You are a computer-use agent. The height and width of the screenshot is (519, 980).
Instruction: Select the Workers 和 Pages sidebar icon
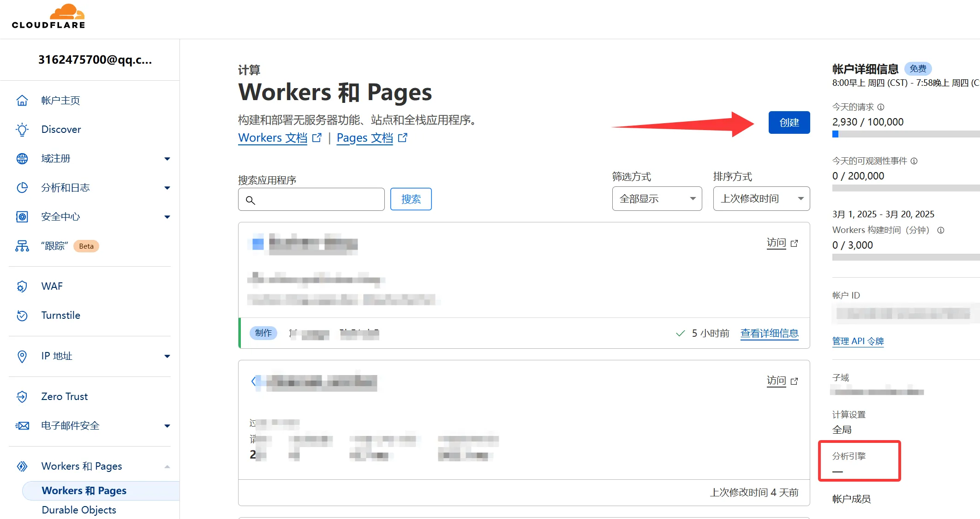click(22, 466)
